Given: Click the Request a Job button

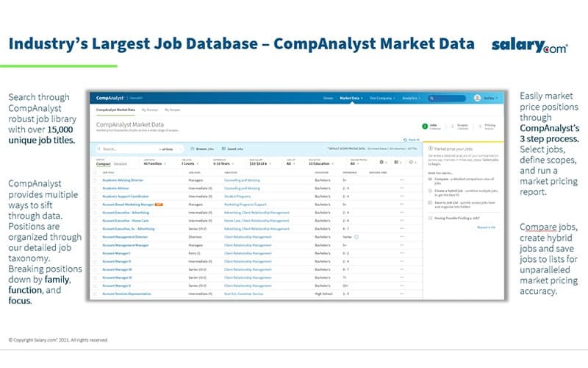Looking at the screenshot, I should [486, 227].
